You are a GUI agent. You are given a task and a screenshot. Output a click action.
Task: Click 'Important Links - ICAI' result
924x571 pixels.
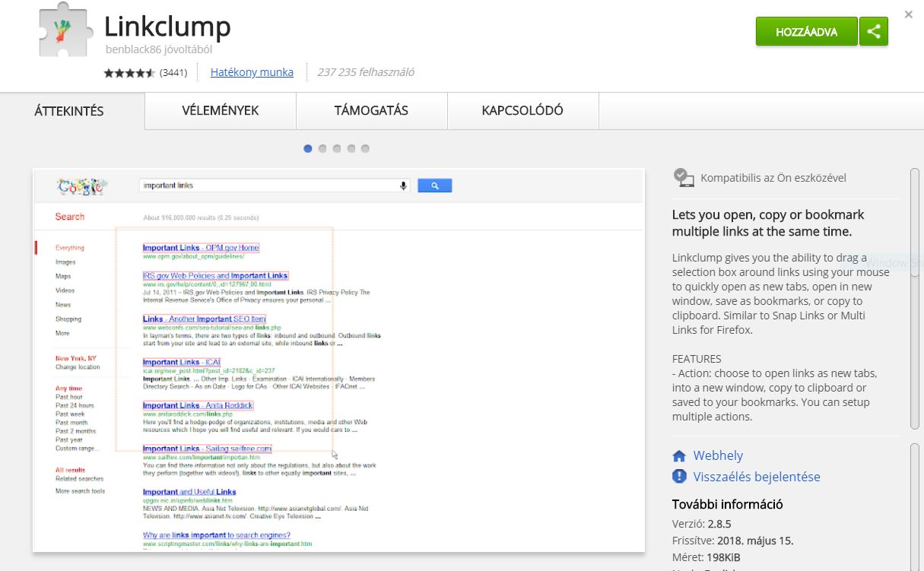181,363
